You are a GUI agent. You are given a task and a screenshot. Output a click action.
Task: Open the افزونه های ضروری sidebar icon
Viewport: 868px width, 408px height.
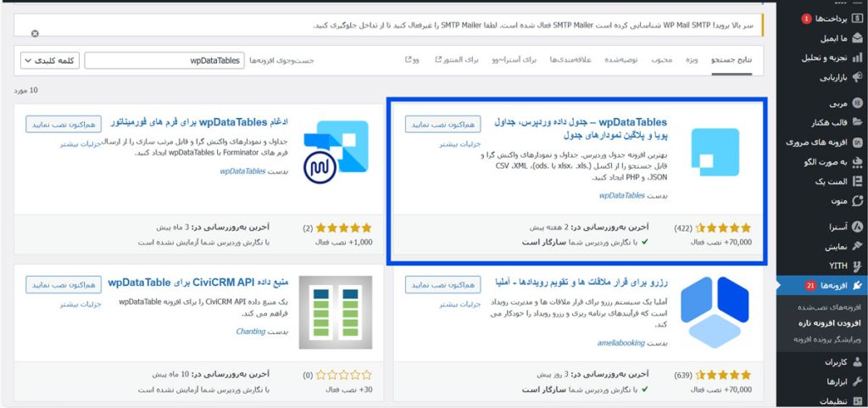point(857,143)
